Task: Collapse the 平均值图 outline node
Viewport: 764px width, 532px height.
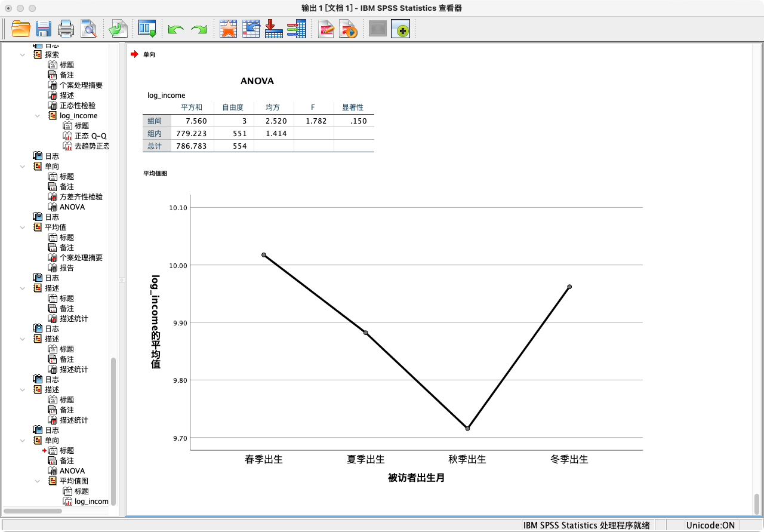Action: [38, 481]
